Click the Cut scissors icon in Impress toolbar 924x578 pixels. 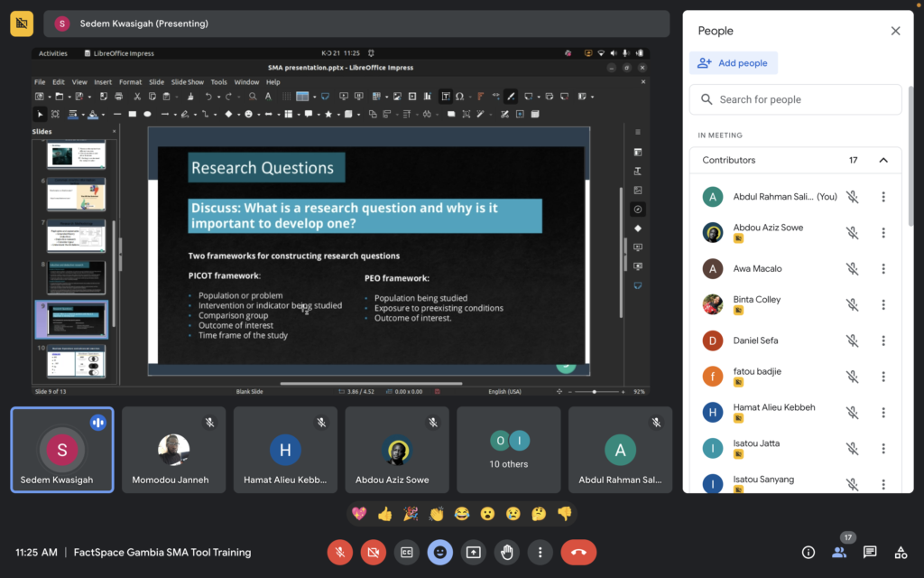[137, 96]
